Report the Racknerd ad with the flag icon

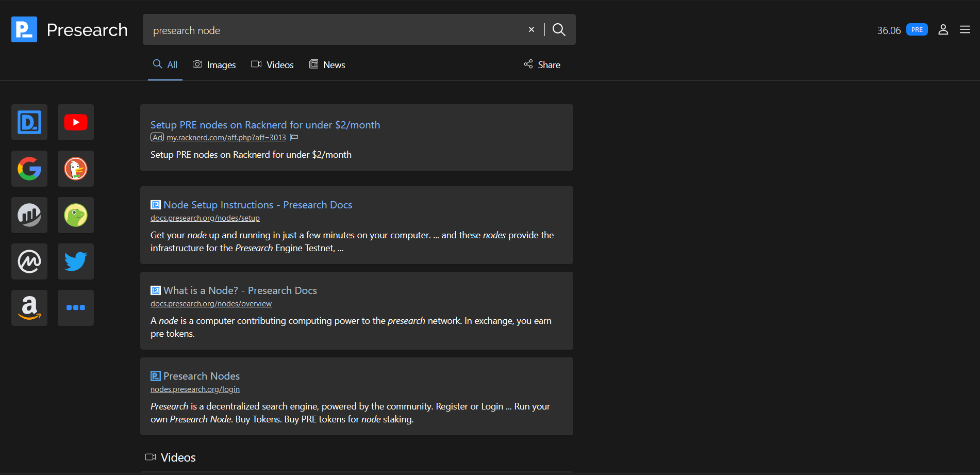294,138
